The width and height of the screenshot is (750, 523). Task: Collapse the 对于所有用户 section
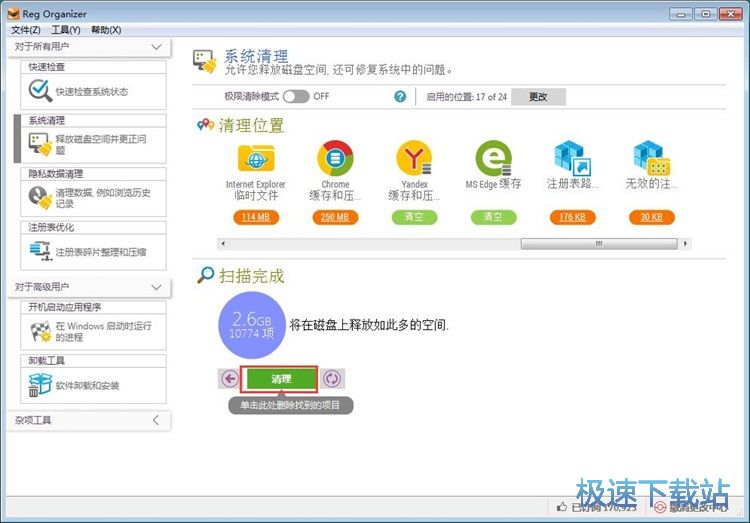pyautogui.click(x=156, y=47)
